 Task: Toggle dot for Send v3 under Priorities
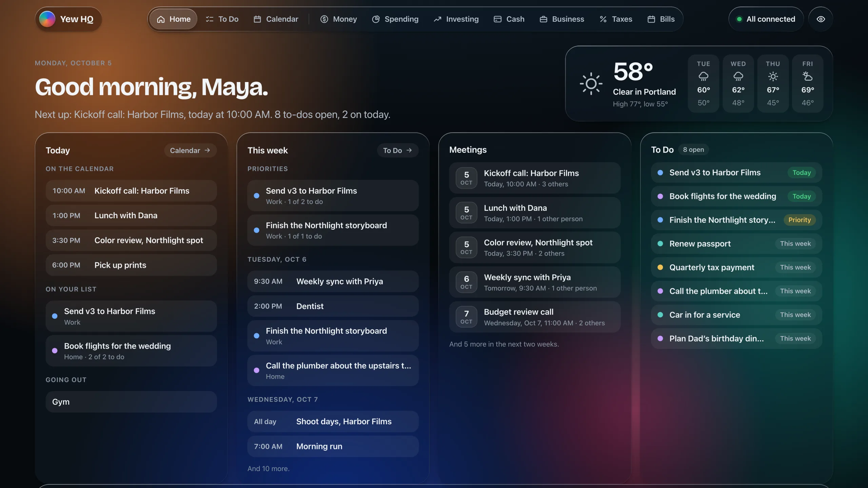point(257,196)
